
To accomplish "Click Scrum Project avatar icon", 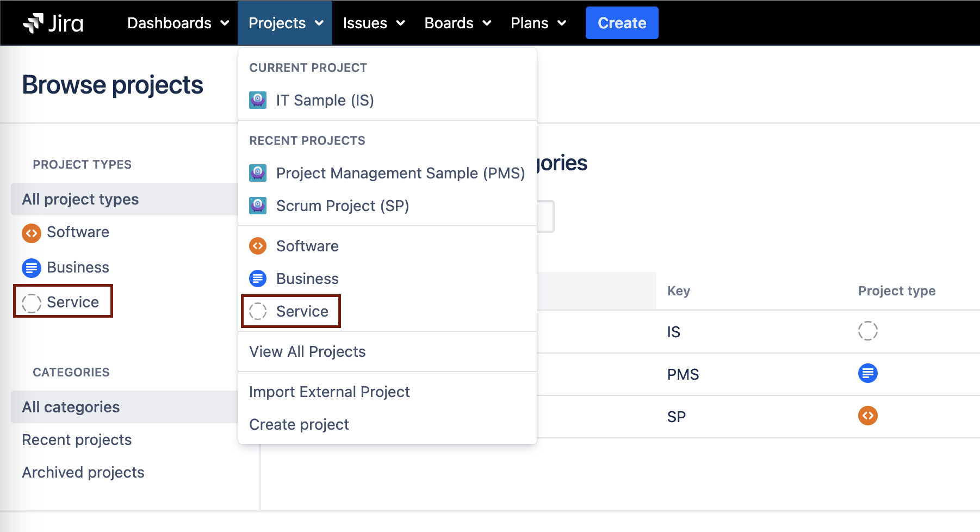I will pyautogui.click(x=258, y=206).
